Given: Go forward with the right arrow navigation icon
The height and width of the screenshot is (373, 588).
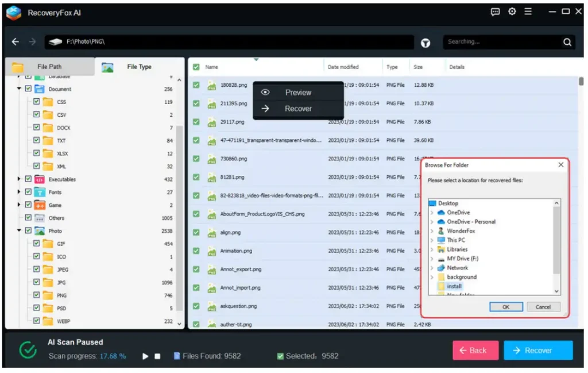Looking at the screenshot, I should (x=32, y=41).
